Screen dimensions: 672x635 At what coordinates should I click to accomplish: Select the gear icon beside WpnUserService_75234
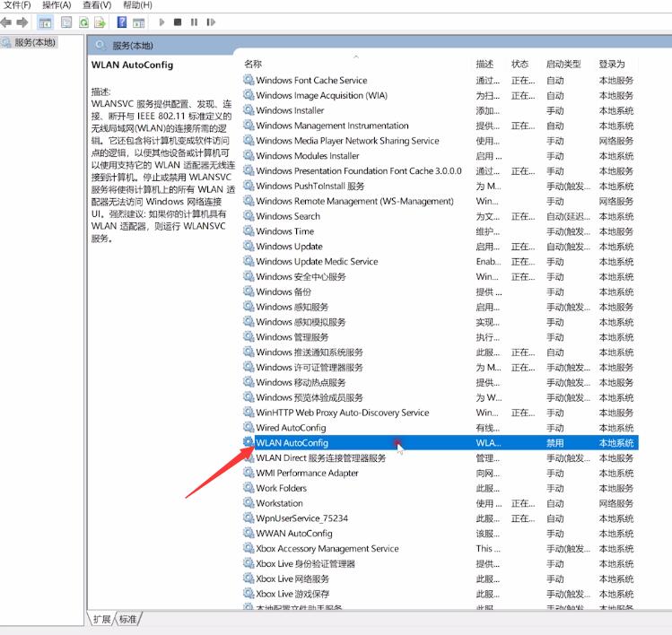[x=249, y=518]
